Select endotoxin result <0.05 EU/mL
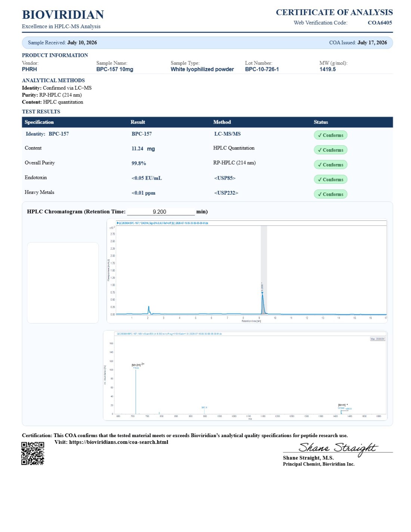 coord(146,178)
